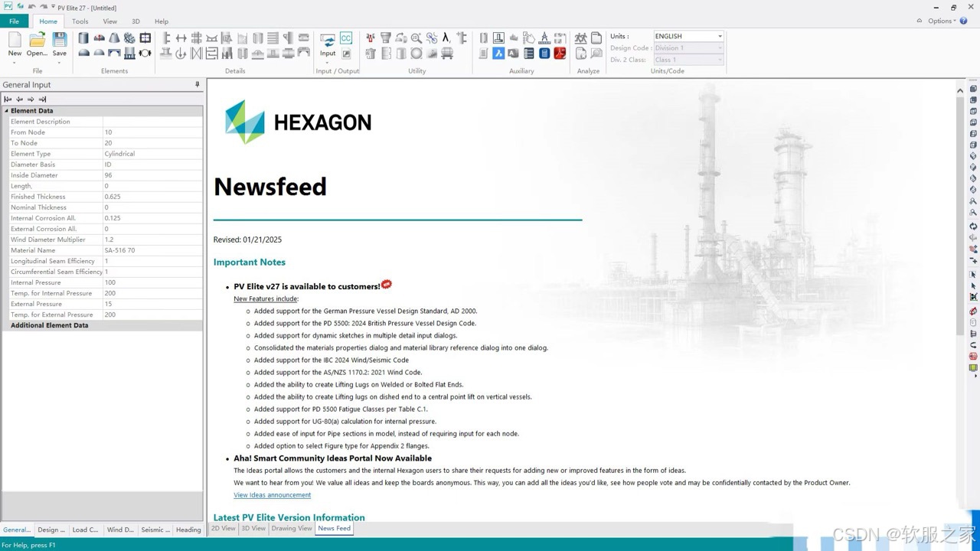Open the 3D ribbon tab
Viewport: 980px width, 551px height.
point(136,21)
